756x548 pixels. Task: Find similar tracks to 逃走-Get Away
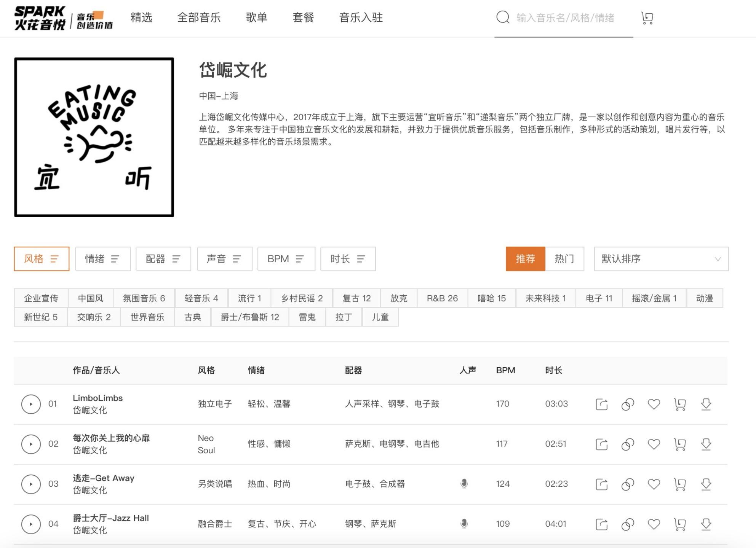point(628,484)
